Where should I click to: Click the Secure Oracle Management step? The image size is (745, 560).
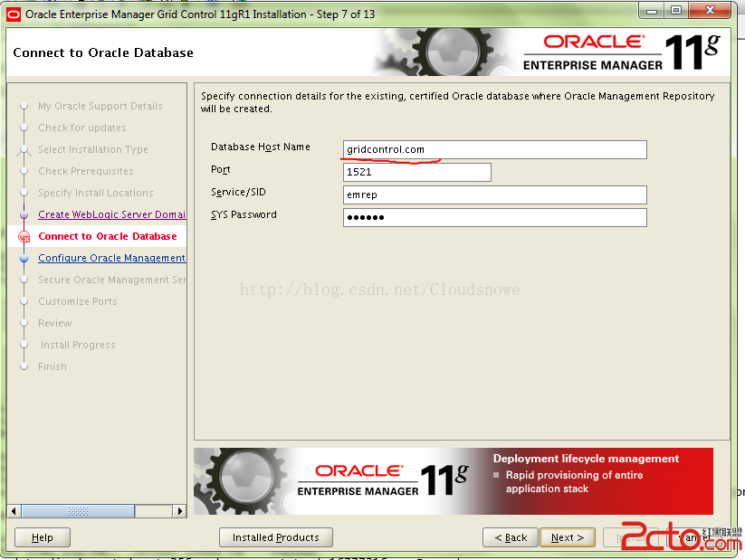pyautogui.click(x=111, y=280)
